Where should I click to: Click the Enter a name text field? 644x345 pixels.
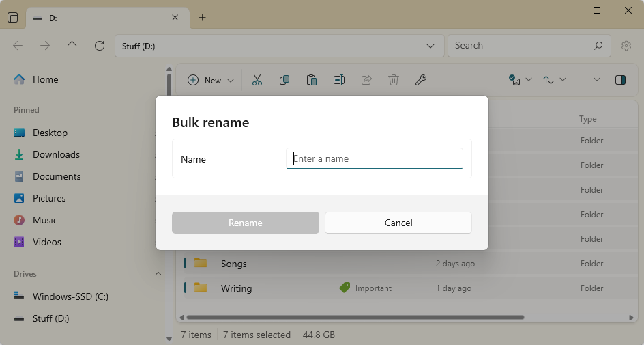374,158
